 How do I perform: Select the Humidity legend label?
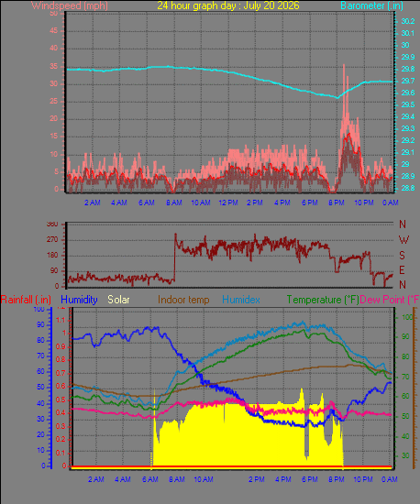[x=79, y=300]
